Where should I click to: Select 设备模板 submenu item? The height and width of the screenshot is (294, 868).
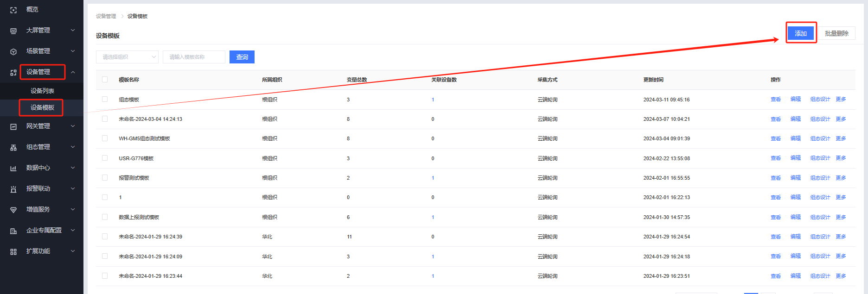point(42,107)
